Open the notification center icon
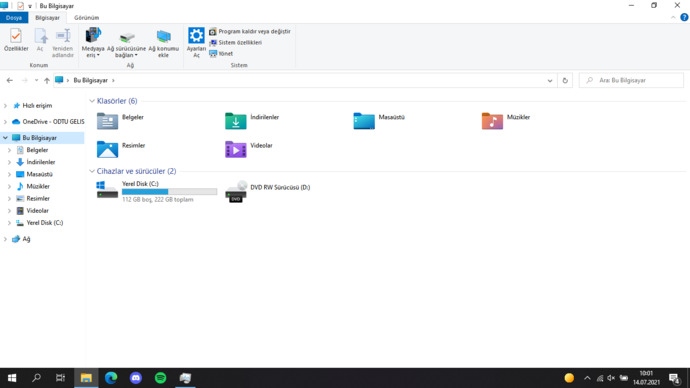690x388 pixels. (x=674, y=378)
